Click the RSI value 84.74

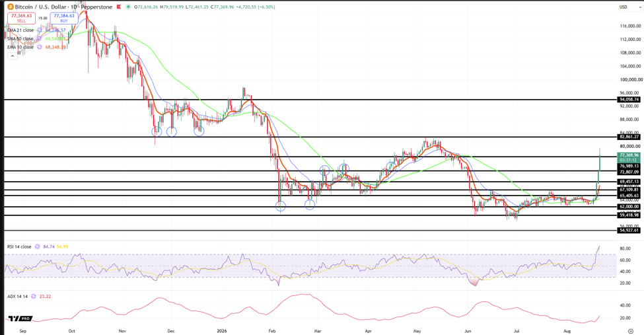(x=49, y=246)
